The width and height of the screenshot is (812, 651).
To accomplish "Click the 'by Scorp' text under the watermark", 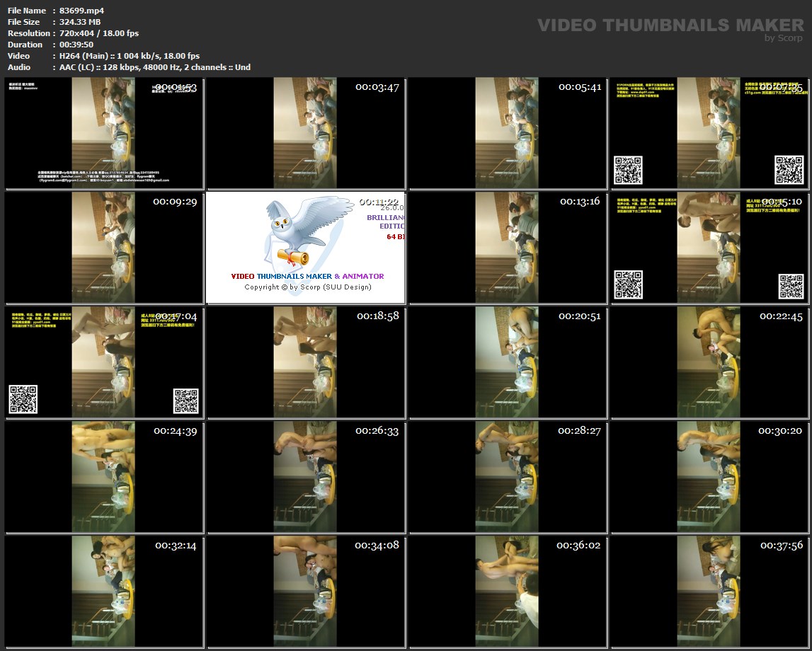I will tap(784, 38).
